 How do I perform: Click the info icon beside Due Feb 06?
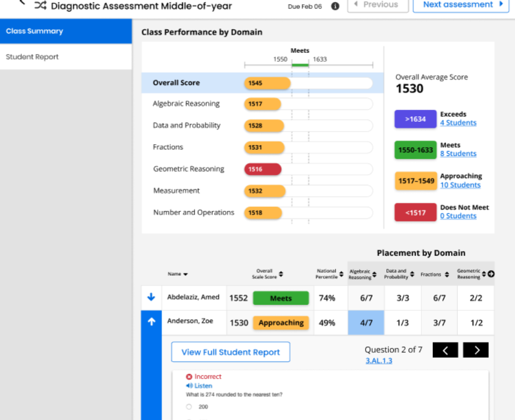335,6
